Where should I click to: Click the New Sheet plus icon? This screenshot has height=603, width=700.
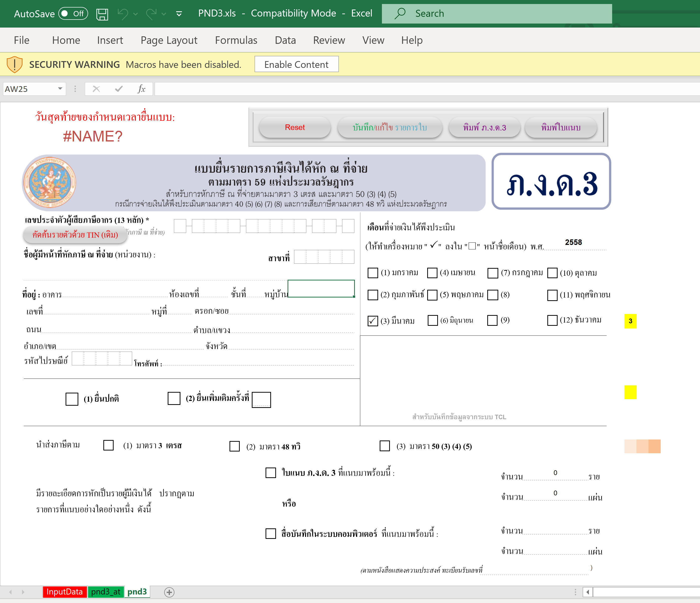(x=169, y=592)
